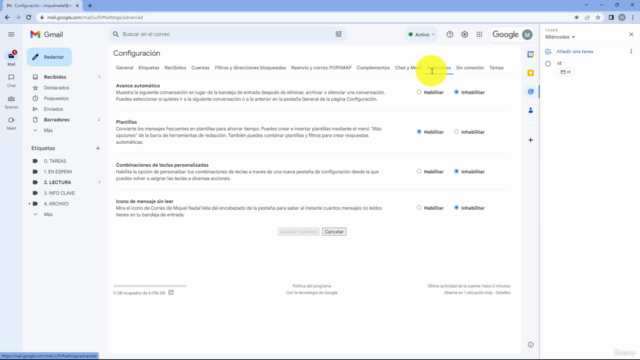Click Añadir una tarea

point(575,51)
